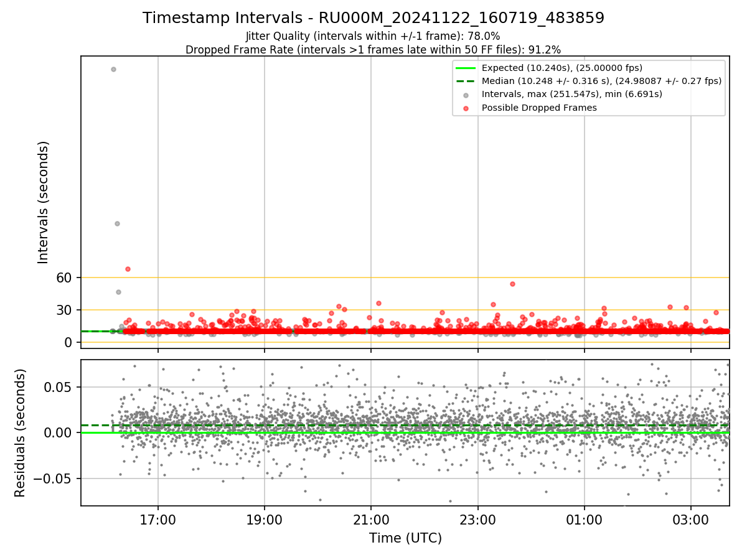This screenshot has width=747, height=560.
Task: Click the 'Time (UTC)' x-axis label
Action: point(405,538)
